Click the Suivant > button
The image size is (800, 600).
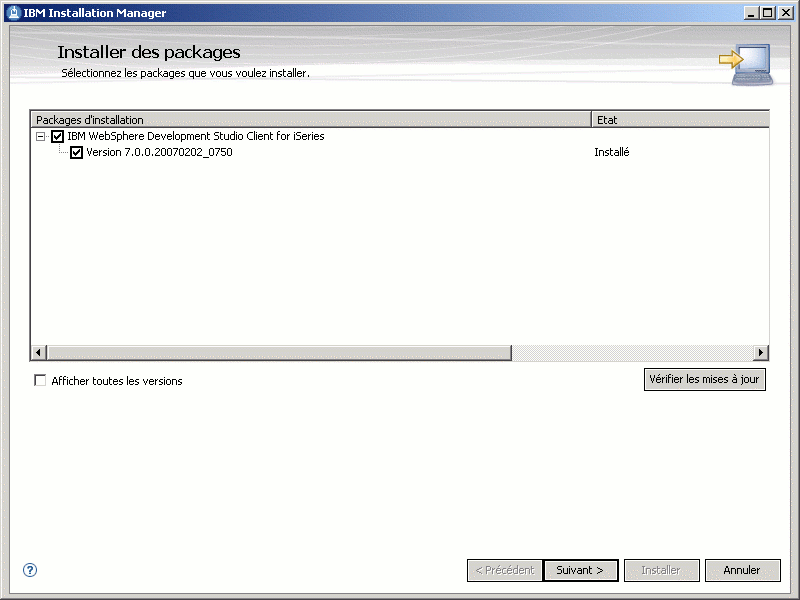pos(581,570)
